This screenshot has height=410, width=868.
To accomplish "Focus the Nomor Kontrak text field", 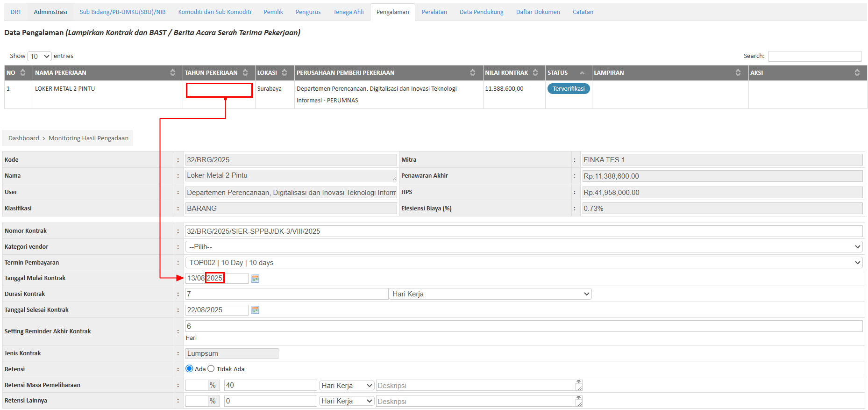I will [523, 231].
